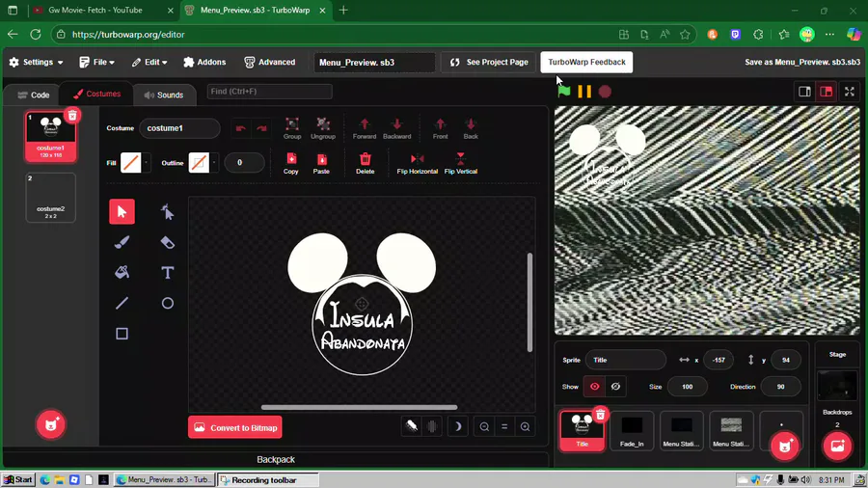Select the Eraser tool
Viewport: 868px width, 488px height.
click(167, 242)
